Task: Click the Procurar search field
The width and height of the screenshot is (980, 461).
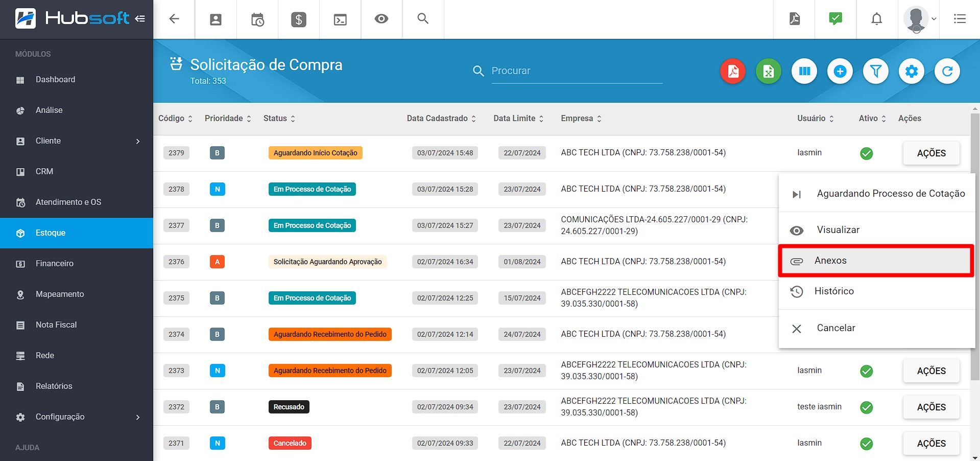Action: pos(577,71)
